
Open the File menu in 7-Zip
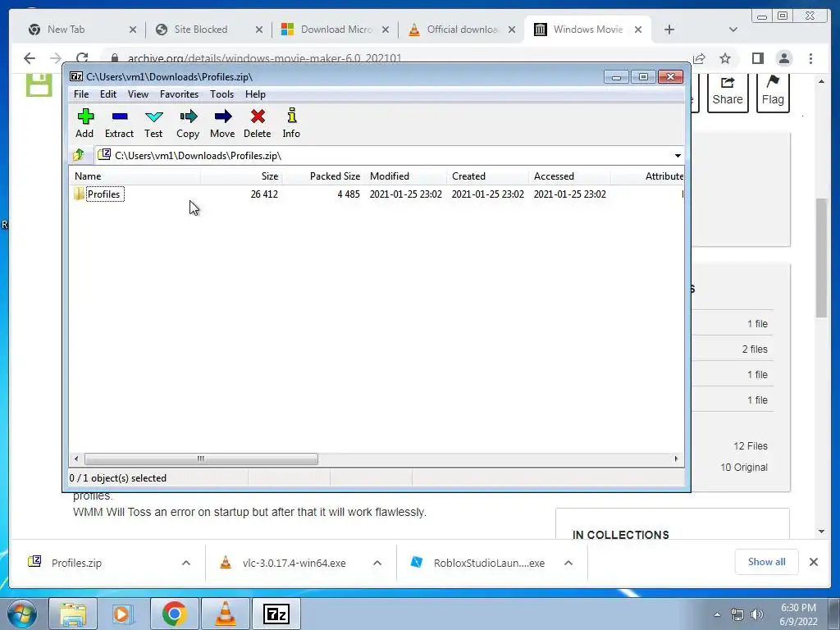(x=81, y=94)
